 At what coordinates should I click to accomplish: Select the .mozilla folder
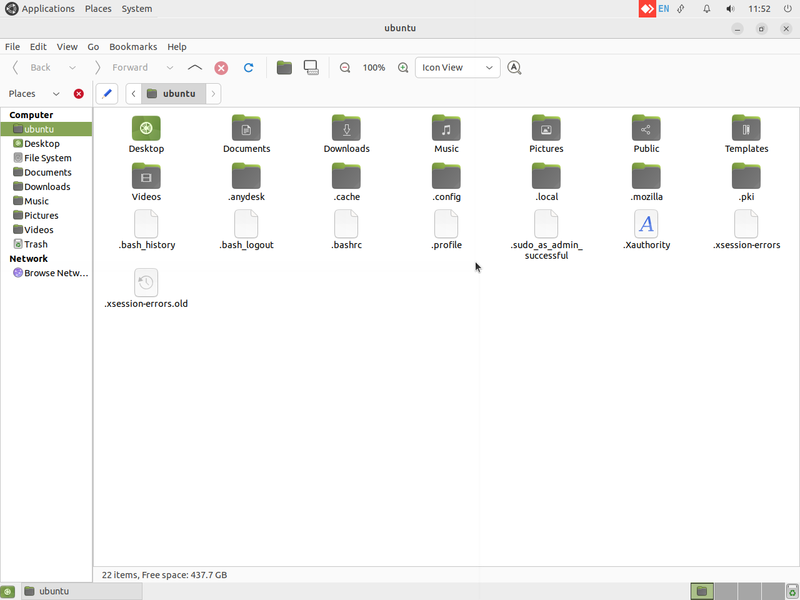(x=646, y=182)
